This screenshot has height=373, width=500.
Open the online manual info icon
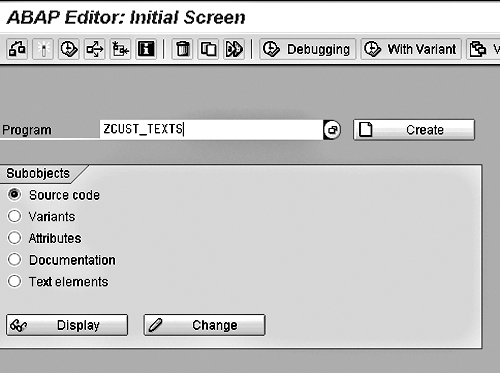[146, 49]
